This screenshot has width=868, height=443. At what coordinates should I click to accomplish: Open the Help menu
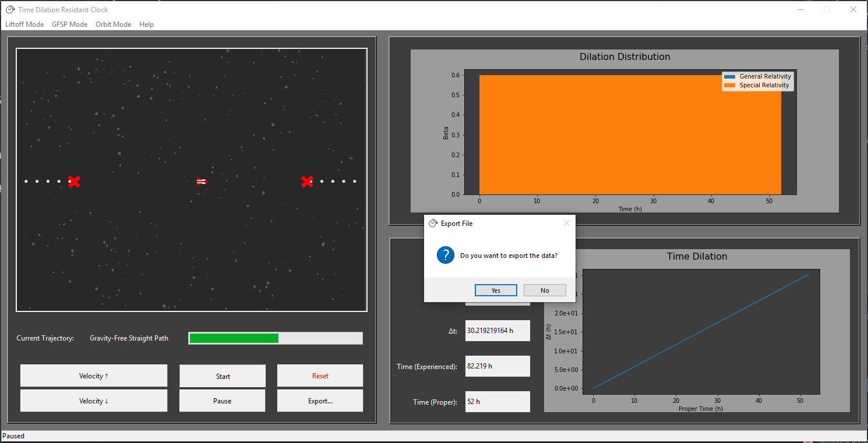coord(146,24)
